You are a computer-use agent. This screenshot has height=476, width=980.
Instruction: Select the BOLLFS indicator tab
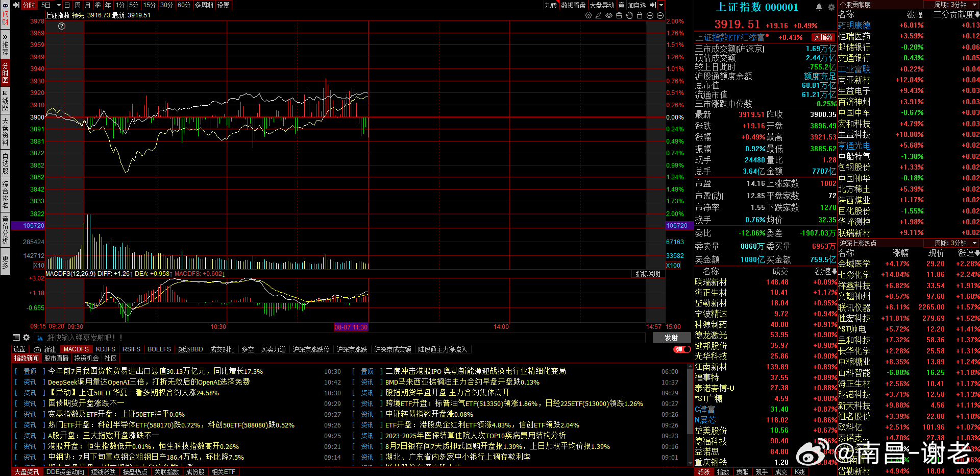coord(159,349)
